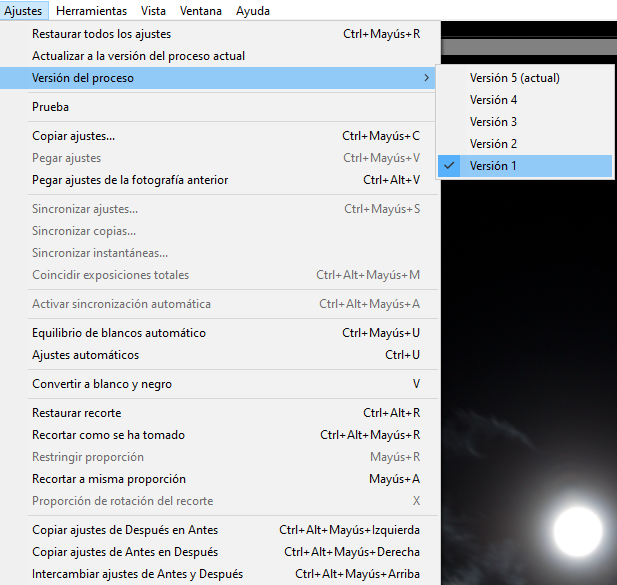Select Pegar ajustes de la fotografía anterior

click(x=218, y=180)
